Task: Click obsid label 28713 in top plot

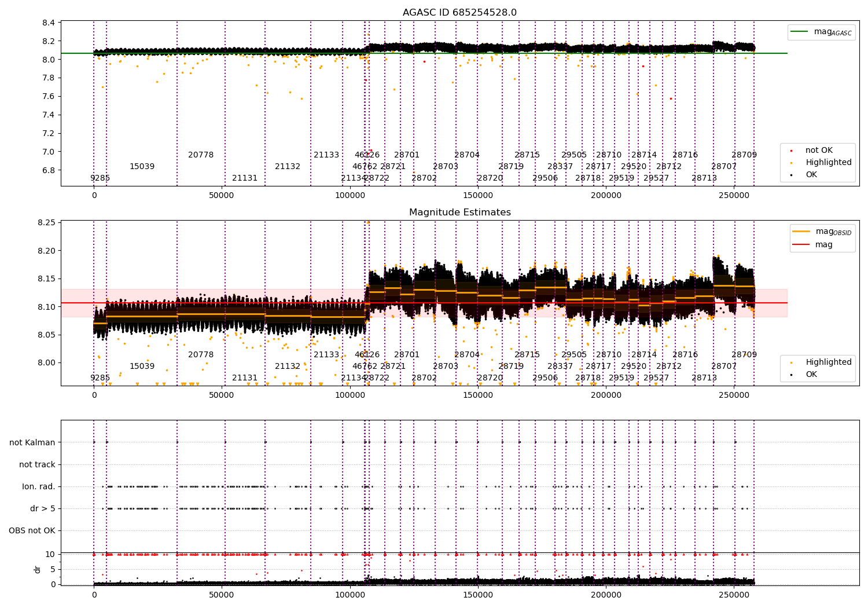Action: pyautogui.click(x=704, y=178)
